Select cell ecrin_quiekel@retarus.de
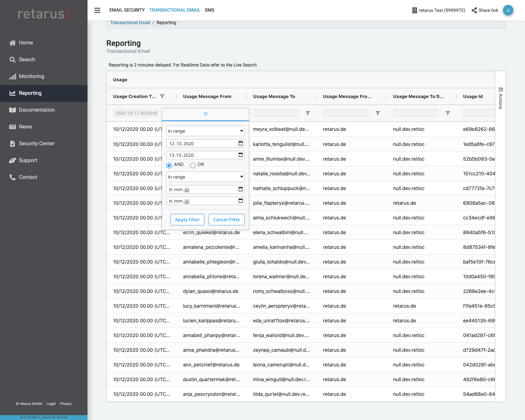The width and height of the screenshot is (525, 420). 211,232
